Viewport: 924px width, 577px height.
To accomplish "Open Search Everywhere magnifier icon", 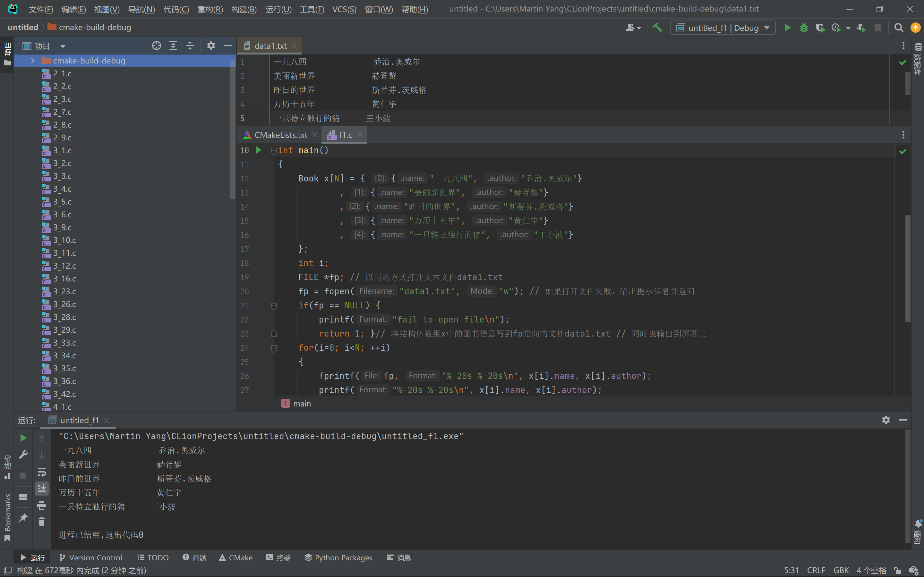I will (899, 28).
